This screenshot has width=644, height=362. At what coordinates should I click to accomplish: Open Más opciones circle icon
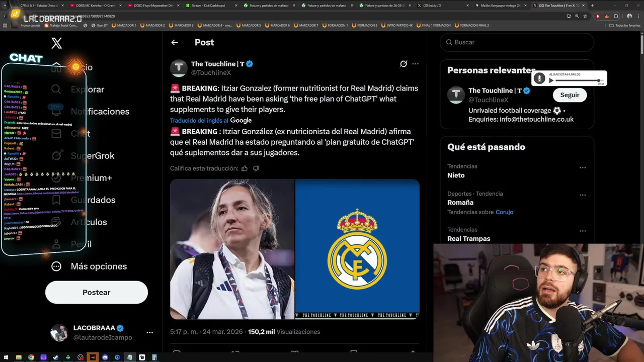[56, 266]
